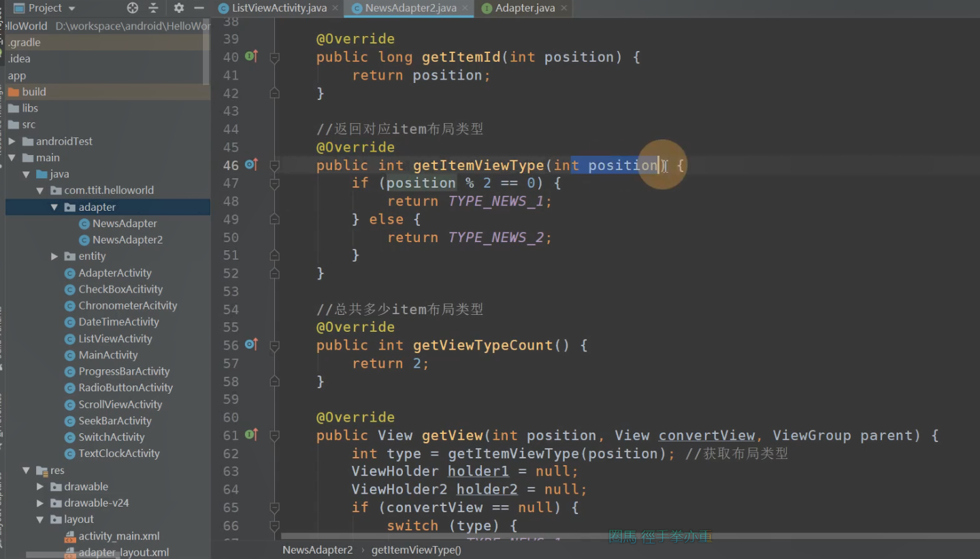Switch to ListViewActivity.java tab
Viewport: 980px width, 559px height.
pyautogui.click(x=279, y=8)
